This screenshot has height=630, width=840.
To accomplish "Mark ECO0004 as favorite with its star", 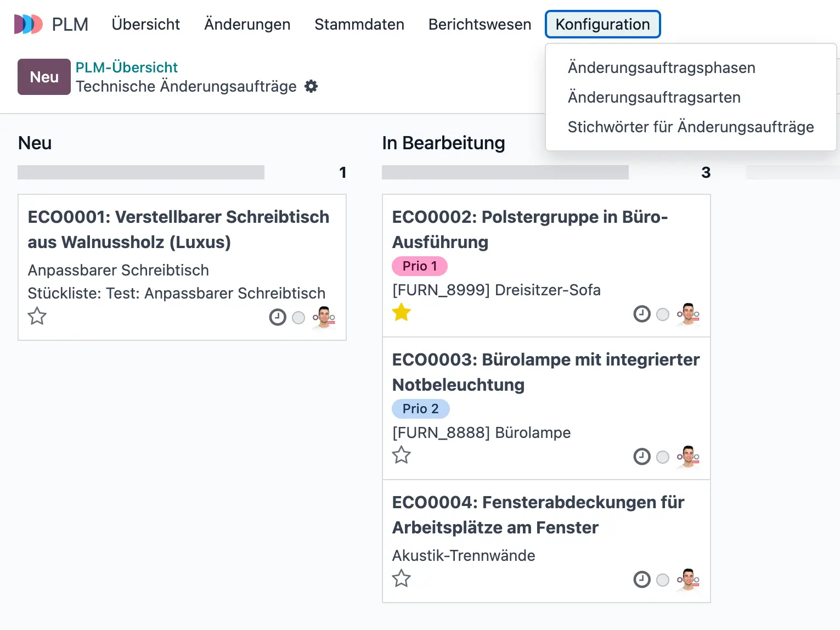I will tap(401, 578).
